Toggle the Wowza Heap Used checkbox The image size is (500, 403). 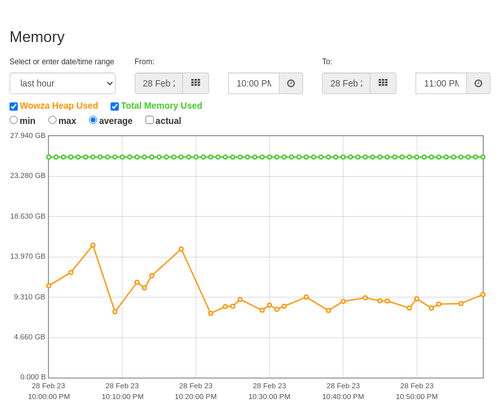click(14, 106)
